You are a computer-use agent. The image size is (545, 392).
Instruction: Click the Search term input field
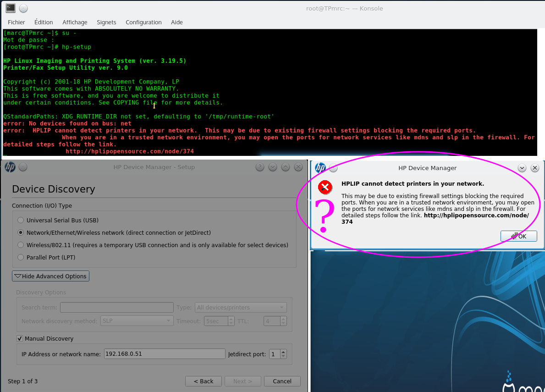[x=117, y=307]
